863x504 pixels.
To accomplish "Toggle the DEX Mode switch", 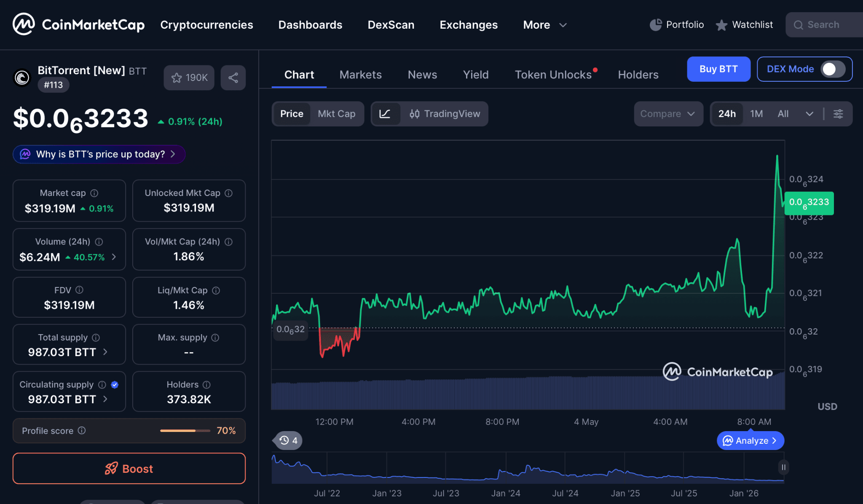I will (x=833, y=69).
